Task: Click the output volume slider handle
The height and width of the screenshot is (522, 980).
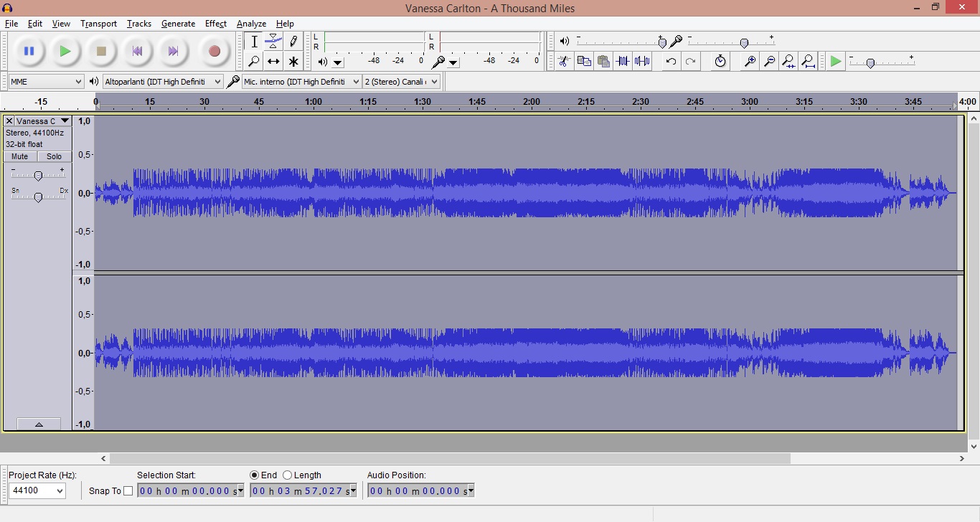Action: (x=662, y=43)
